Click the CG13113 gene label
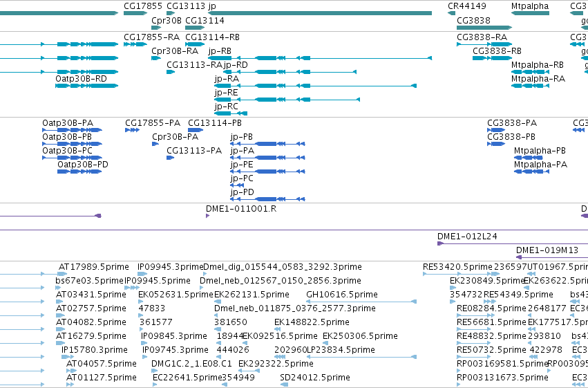Image resolution: width=588 pixels, height=388 pixels. pyautogui.click(x=186, y=6)
